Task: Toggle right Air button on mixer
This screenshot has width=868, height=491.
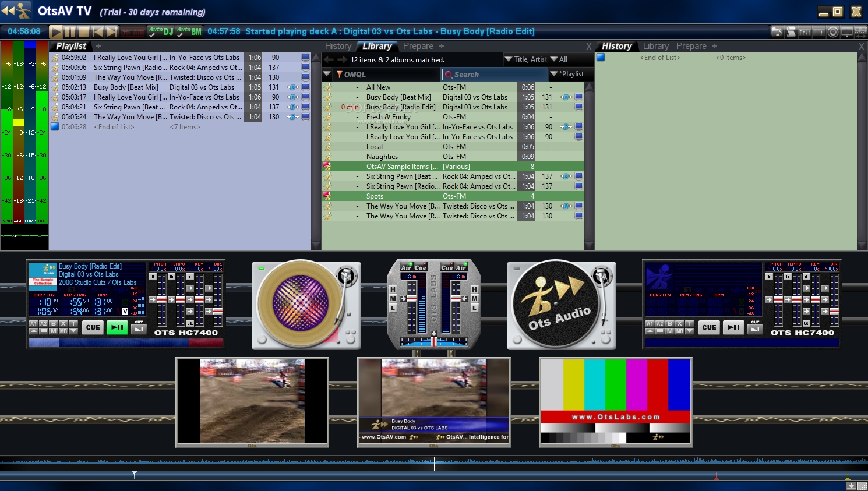Action: coord(461,267)
